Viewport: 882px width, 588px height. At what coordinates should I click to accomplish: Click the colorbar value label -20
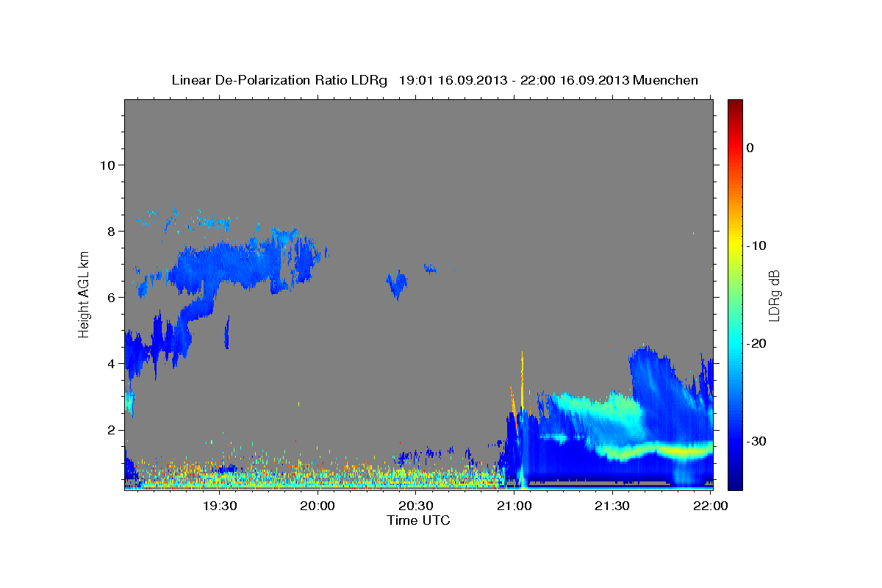pyautogui.click(x=757, y=343)
